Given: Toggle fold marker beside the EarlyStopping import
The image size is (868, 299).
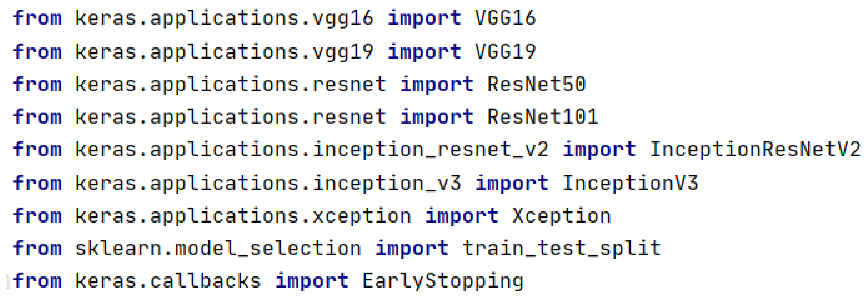Looking at the screenshot, I should coord(7,282).
